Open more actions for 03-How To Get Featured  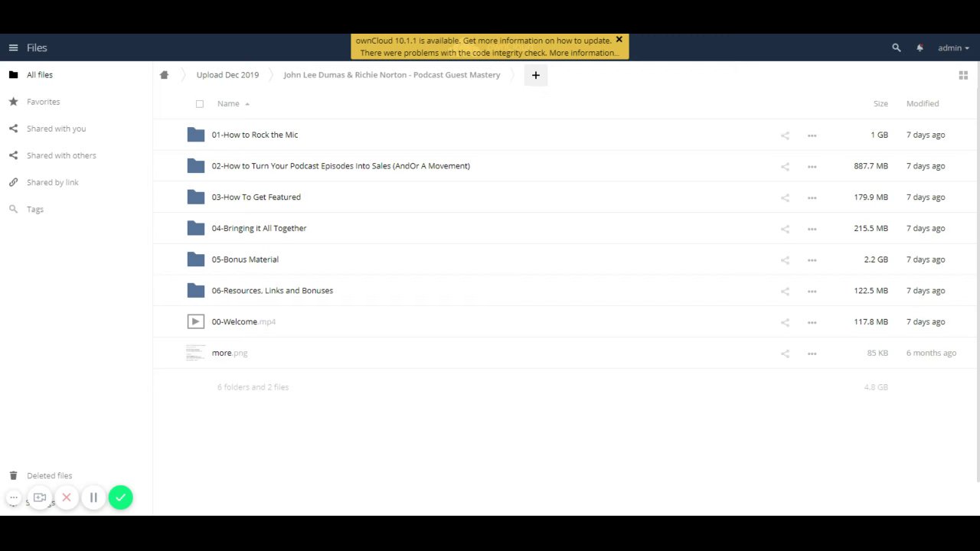pyautogui.click(x=812, y=197)
